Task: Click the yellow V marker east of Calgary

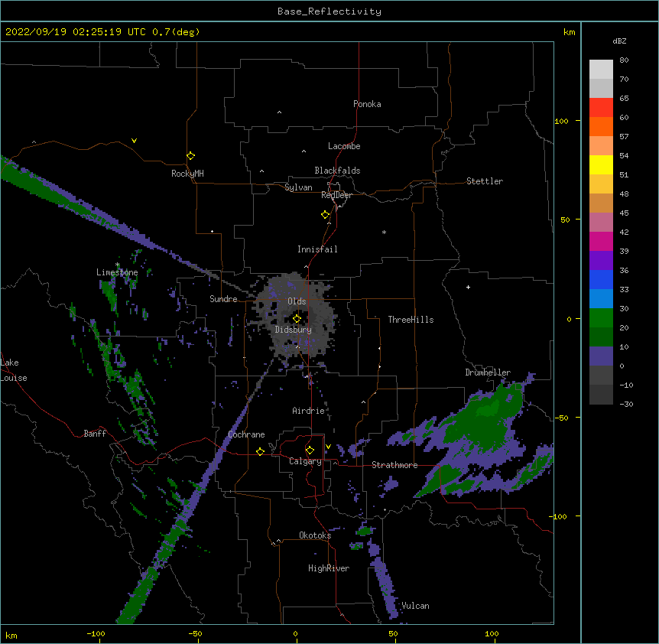Action: point(328,447)
